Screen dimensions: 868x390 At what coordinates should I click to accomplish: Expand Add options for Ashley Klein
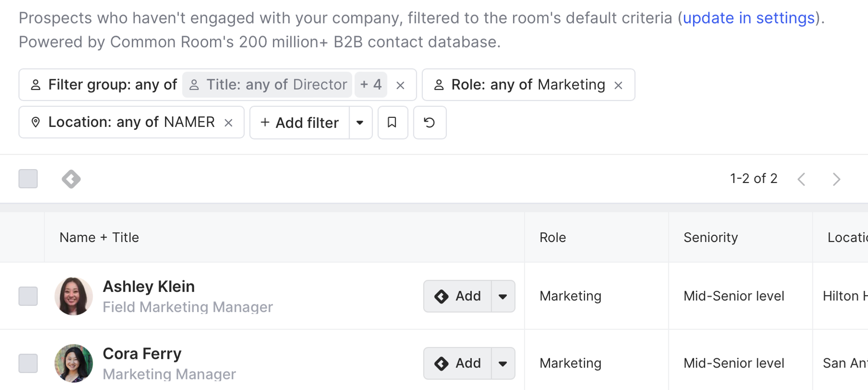[503, 297]
